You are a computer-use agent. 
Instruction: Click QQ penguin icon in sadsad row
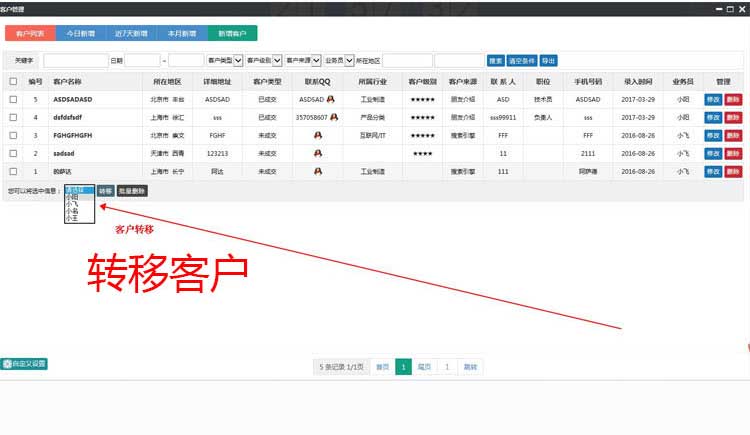coord(317,153)
